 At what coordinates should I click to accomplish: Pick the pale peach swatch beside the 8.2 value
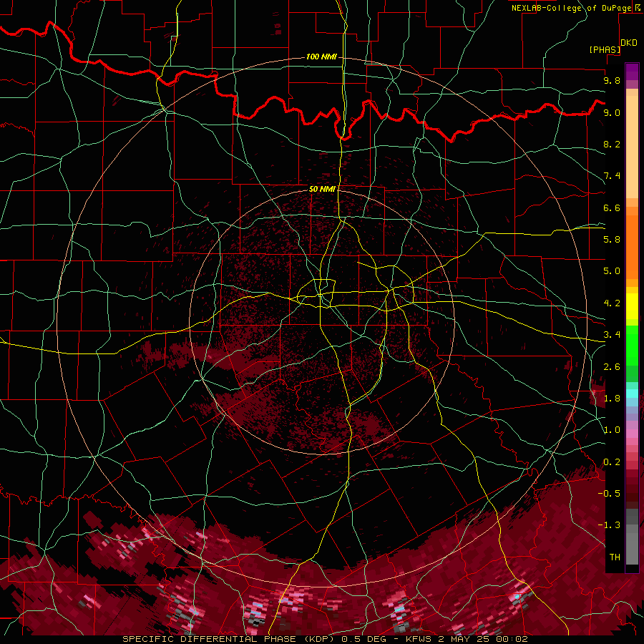coord(632,147)
